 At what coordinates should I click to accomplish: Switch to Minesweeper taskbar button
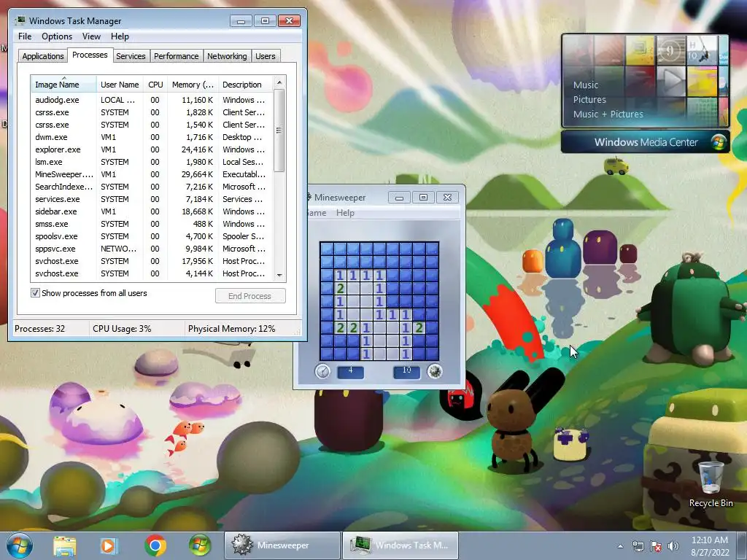coord(282,545)
